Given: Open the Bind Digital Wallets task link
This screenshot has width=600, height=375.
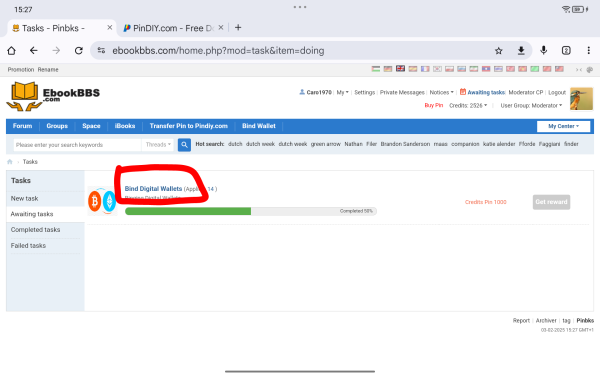Looking at the screenshot, I should tap(153, 189).
